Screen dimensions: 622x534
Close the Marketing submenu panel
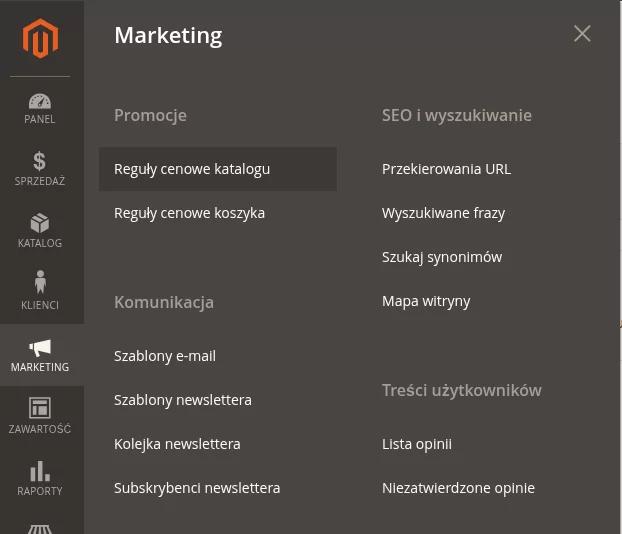[582, 34]
